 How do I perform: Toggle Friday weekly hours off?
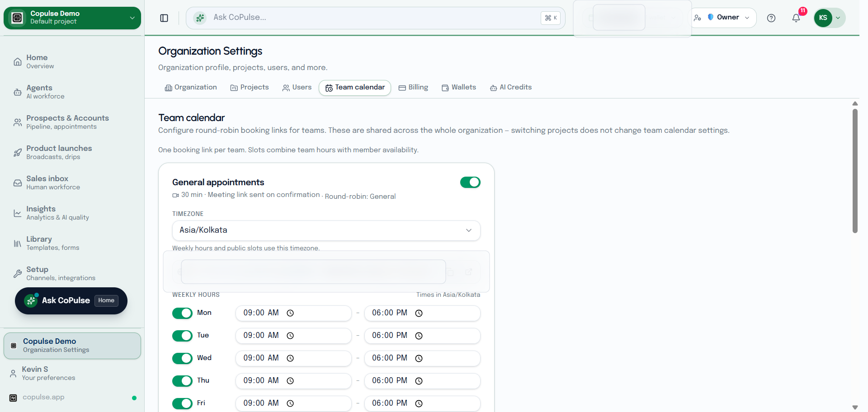pyautogui.click(x=182, y=403)
